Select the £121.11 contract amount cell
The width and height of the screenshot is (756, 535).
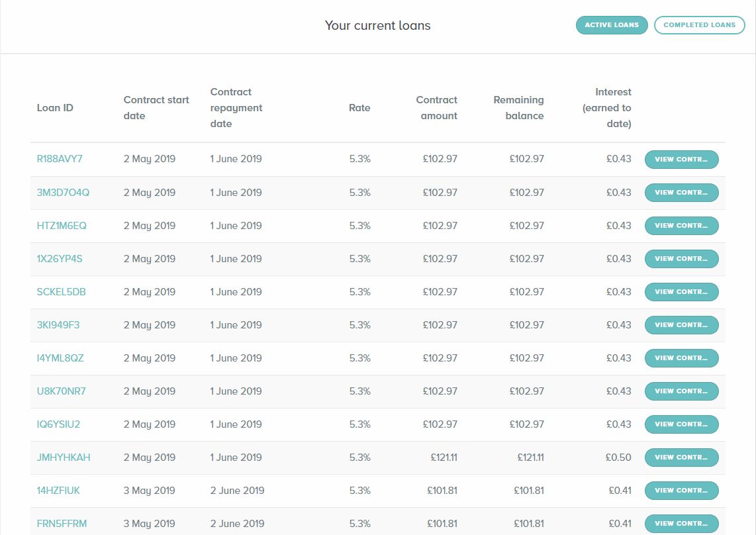444,458
